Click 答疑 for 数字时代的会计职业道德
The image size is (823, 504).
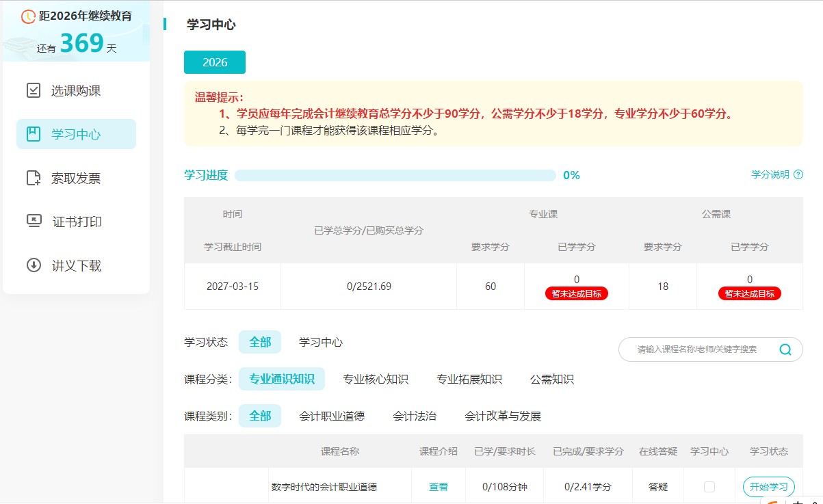tap(658, 487)
